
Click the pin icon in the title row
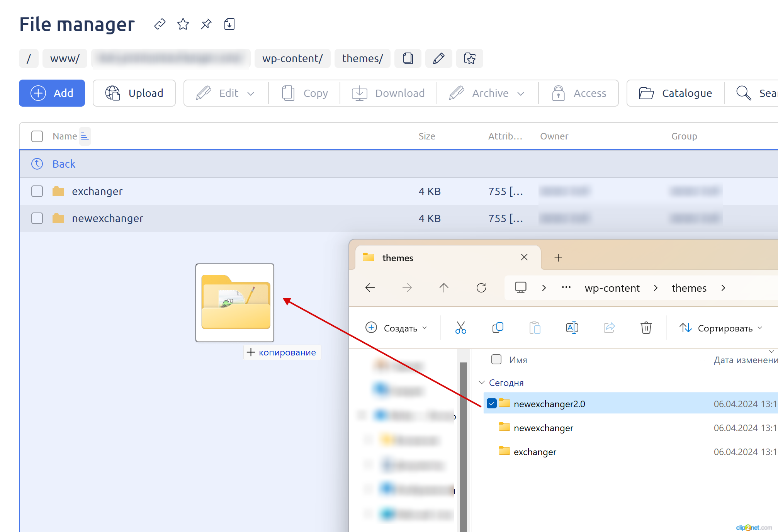(x=206, y=24)
